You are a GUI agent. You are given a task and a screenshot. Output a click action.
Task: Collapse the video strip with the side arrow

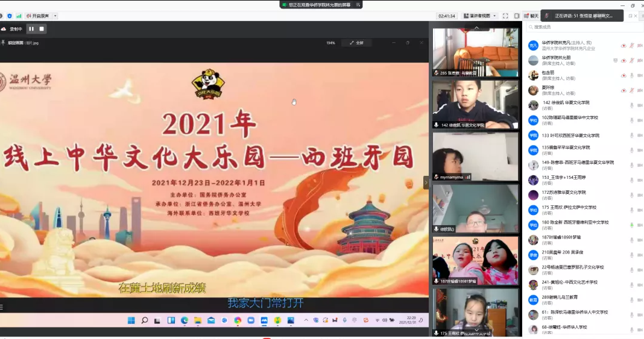[x=426, y=182]
